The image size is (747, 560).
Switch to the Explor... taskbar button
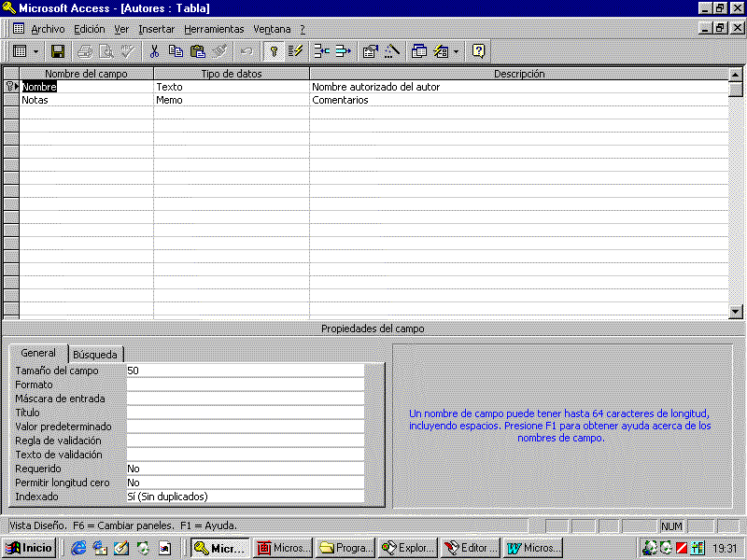pos(408,548)
